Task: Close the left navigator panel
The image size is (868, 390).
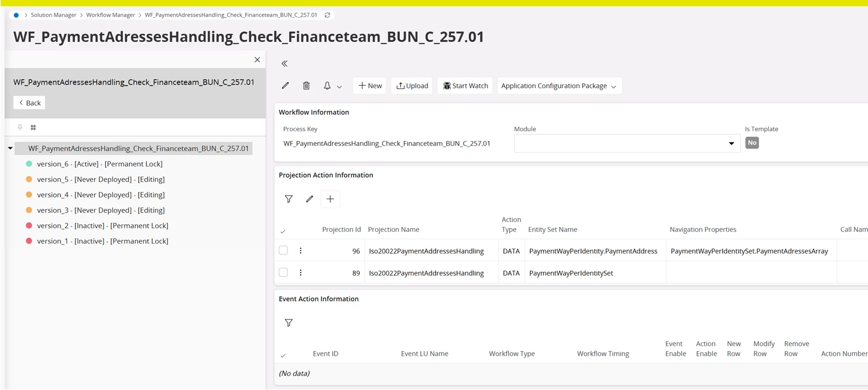Action: click(x=257, y=59)
